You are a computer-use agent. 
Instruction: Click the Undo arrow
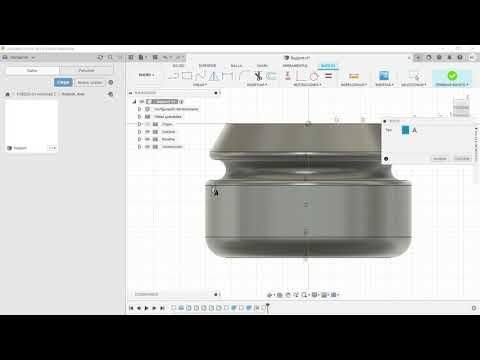[x=166, y=57]
